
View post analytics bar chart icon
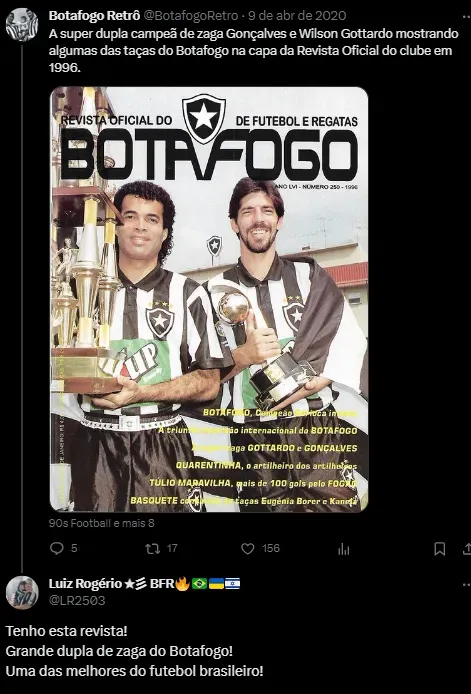(344, 549)
